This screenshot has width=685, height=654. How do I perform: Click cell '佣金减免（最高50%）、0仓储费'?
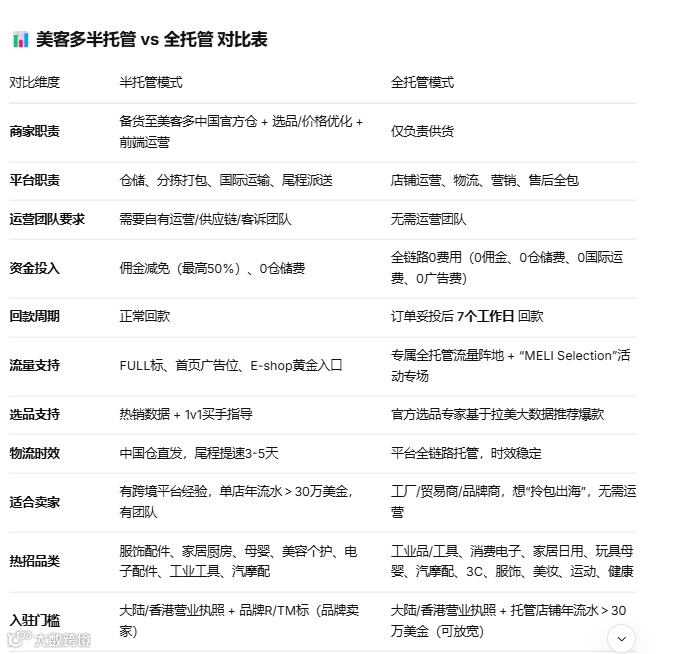[212, 268]
